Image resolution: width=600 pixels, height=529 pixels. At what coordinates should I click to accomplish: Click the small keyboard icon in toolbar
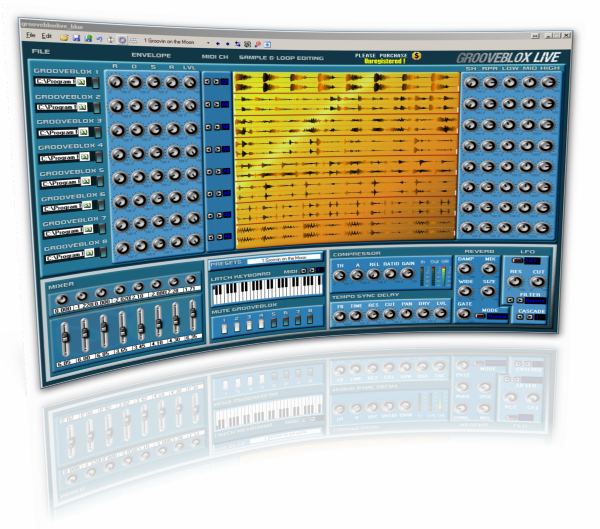133,40
